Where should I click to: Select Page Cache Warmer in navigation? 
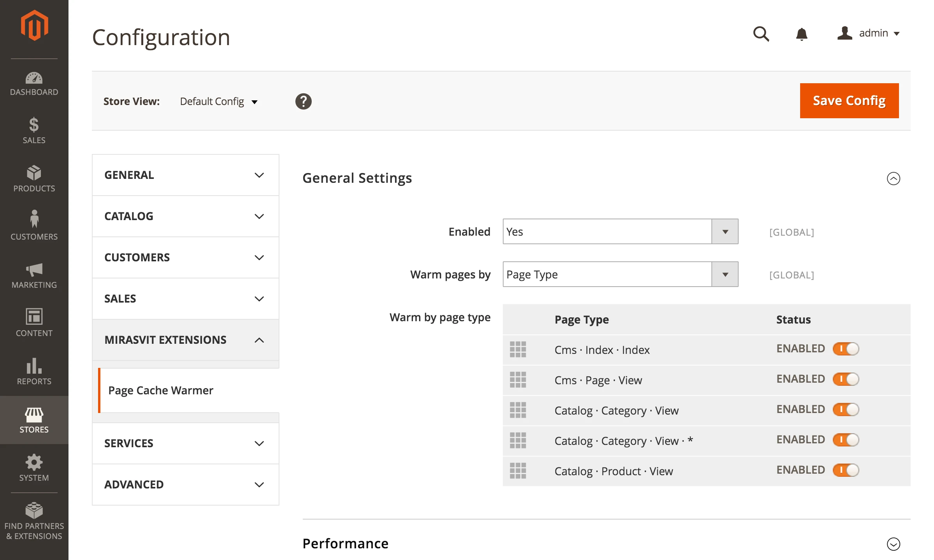[161, 390]
